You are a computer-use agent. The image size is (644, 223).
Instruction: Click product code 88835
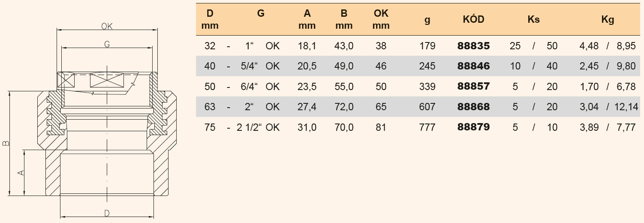point(473,46)
